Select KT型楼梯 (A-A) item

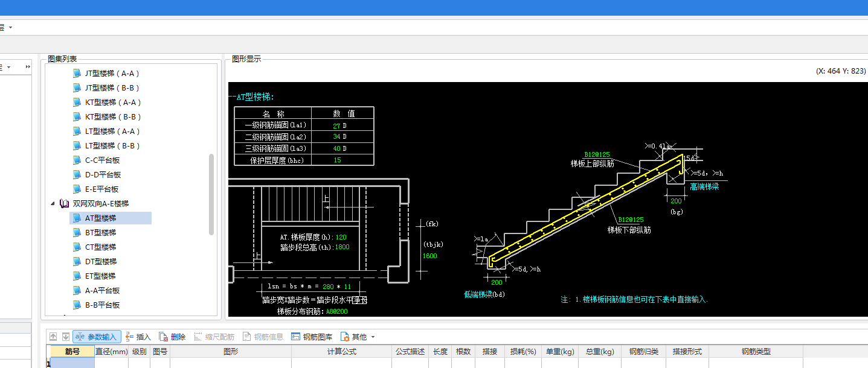(x=113, y=103)
